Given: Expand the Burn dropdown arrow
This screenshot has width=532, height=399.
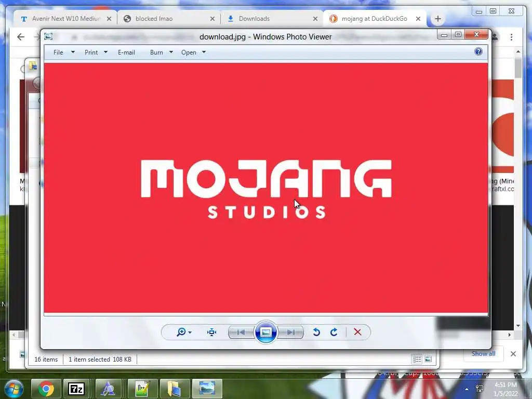Looking at the screenshot, I should [171, 52].
